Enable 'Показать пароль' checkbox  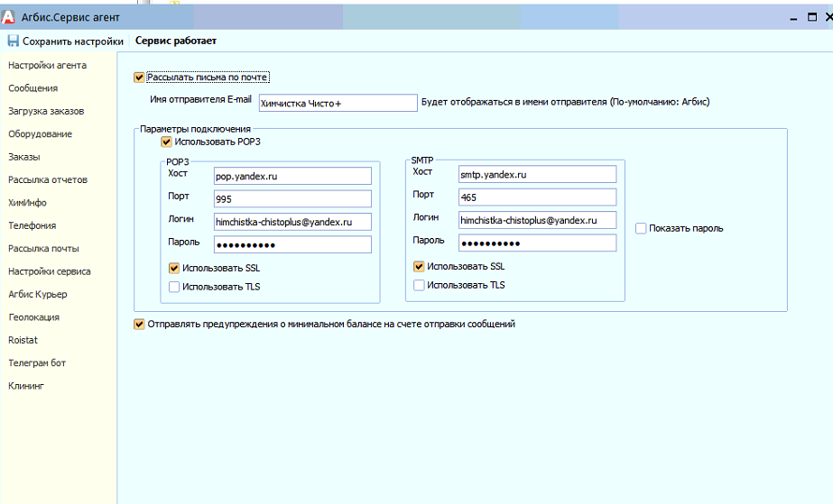click(641, 228)
